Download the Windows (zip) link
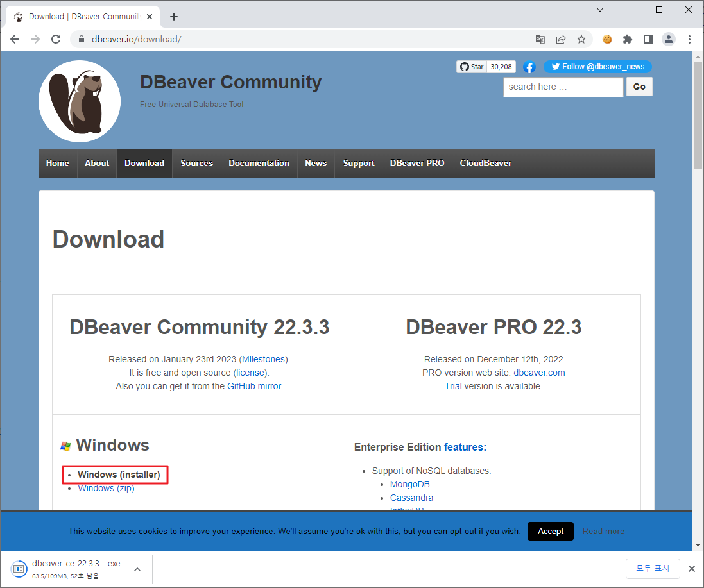Image resolution: width=704 pixels, height=588 pixels. [x=106, y=488]
